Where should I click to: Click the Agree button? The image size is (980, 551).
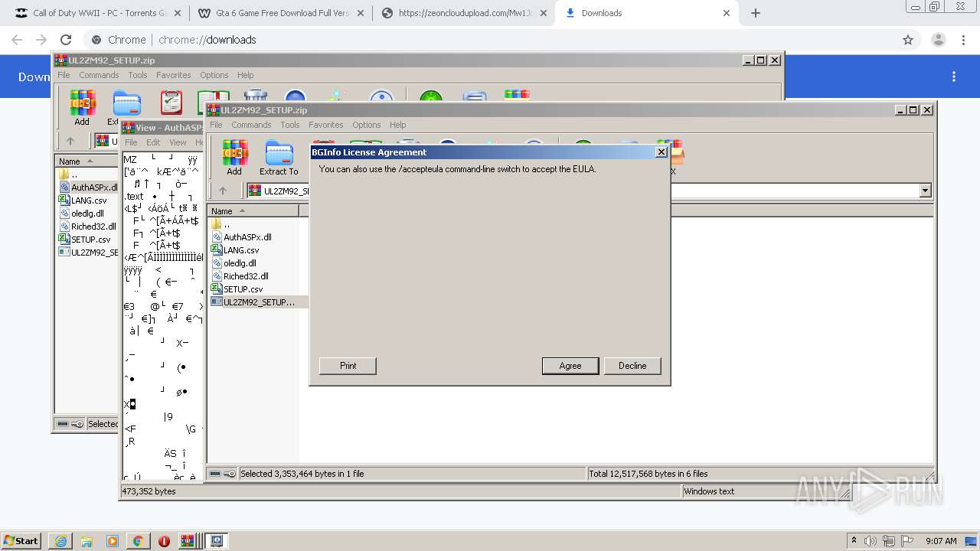pyautogui.click(x=570, y=366)
